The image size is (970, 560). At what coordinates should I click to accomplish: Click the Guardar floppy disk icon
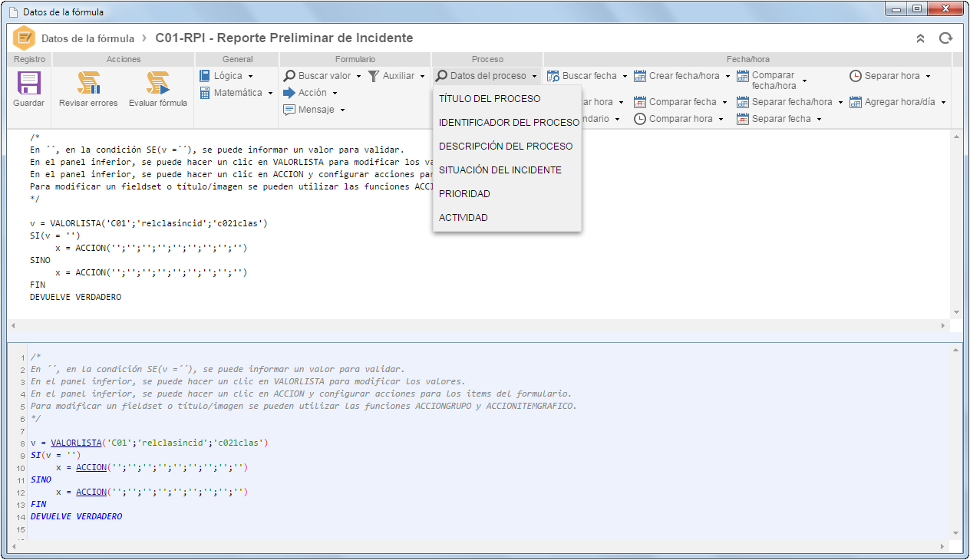click(28, 83)
